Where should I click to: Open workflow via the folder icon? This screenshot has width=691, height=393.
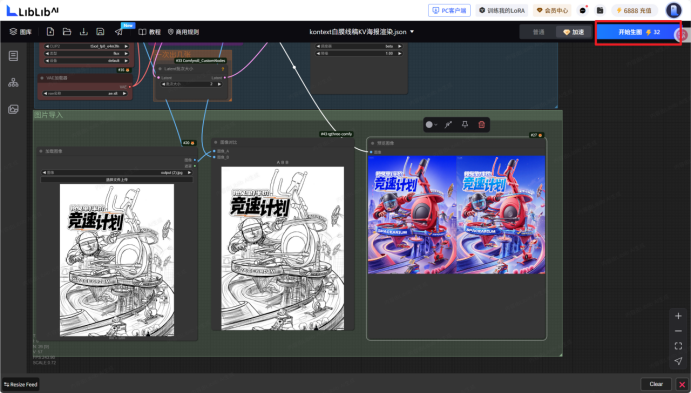[67, 32]
